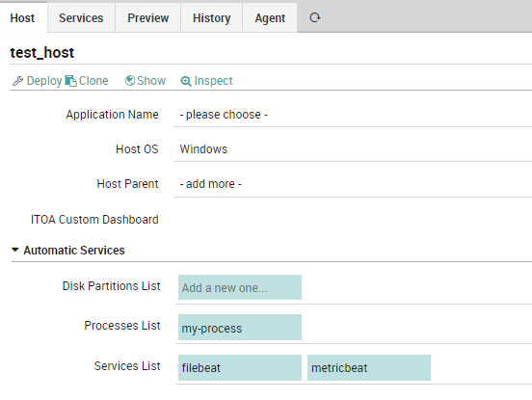Image resolution: width=532 pixels, height=400 pixels.
Task: Open the Host Parent add more dropdown
Action: tap(353, 184)
